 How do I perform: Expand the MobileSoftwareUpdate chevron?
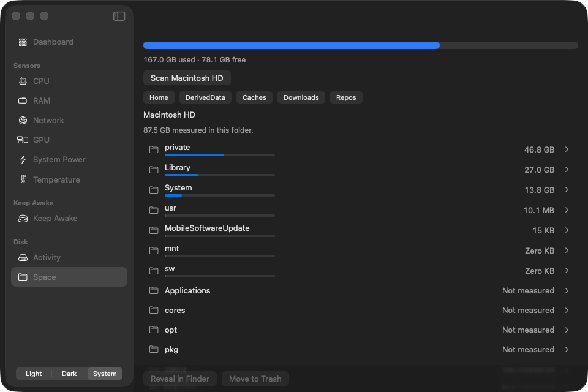[x=567, y=230]
